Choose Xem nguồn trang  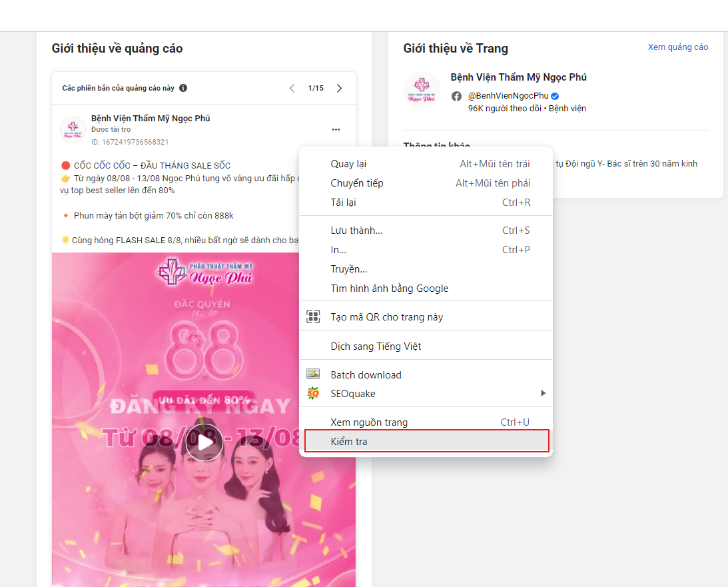[426, 422]
